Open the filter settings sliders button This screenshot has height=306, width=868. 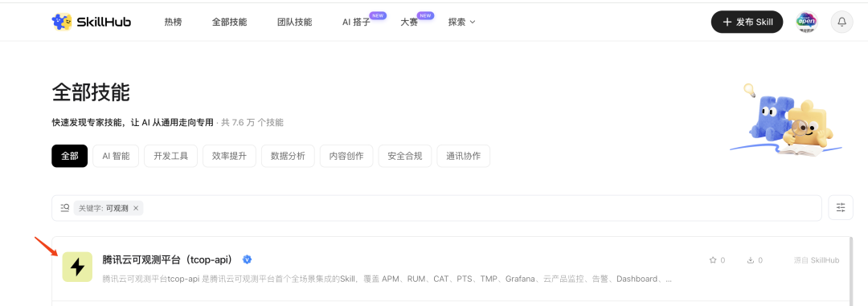[841, 208]
